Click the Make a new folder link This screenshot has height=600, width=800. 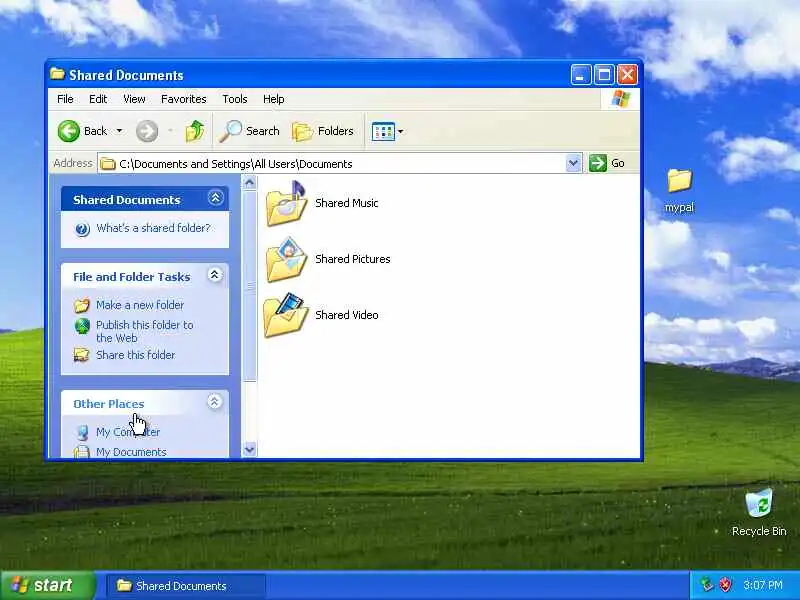tap(140, 305)
